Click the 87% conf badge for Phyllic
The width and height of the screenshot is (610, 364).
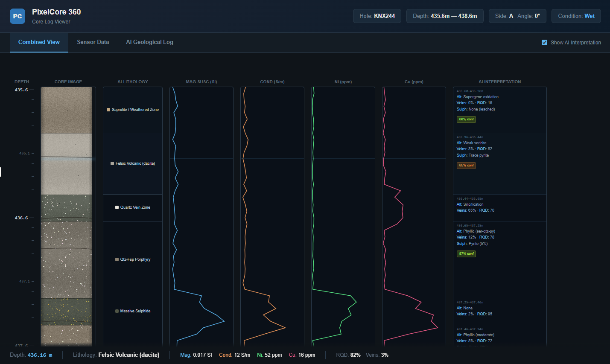[x=466, y=254]
